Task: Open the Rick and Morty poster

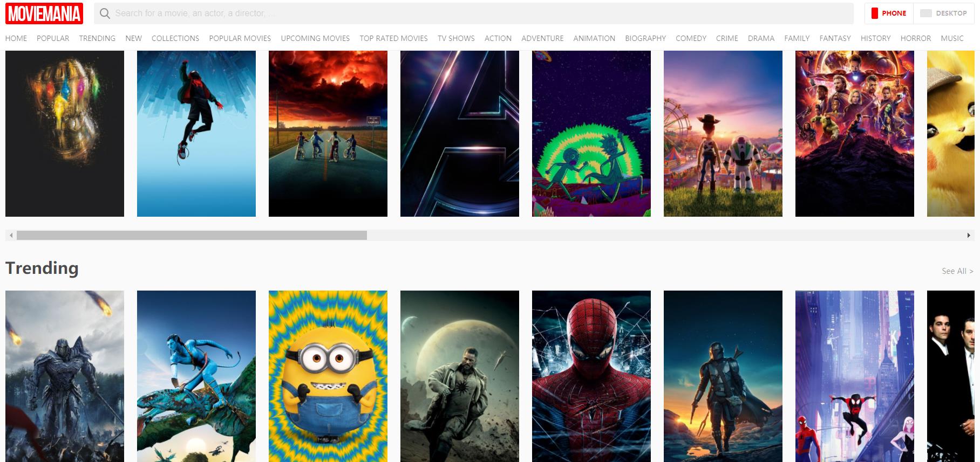Action: [x=591, y=134]
